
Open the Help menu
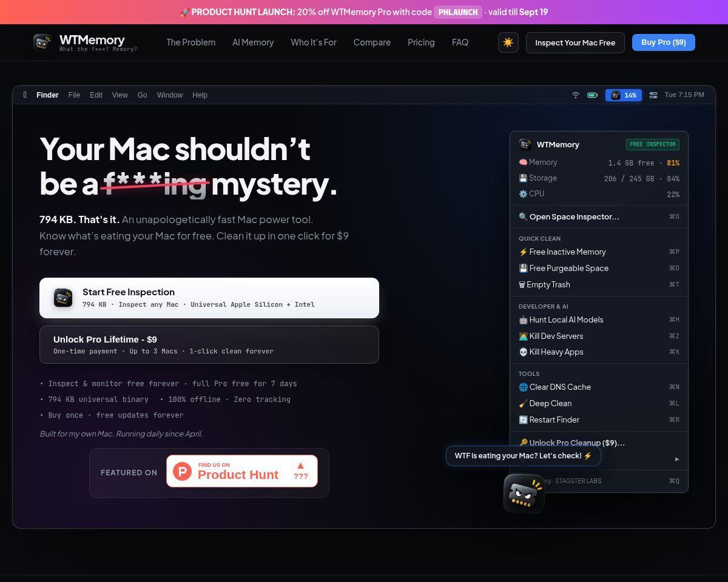200,95
